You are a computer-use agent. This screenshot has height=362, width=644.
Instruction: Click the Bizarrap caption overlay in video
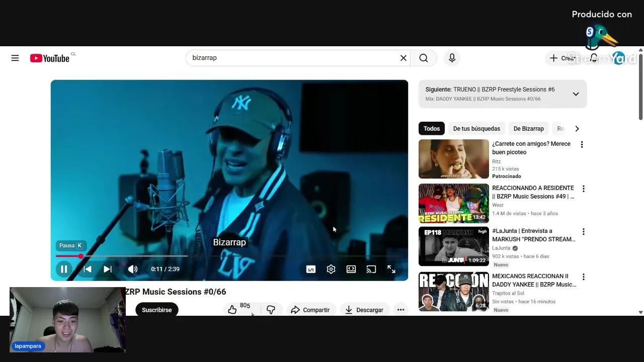pos(229,242)
